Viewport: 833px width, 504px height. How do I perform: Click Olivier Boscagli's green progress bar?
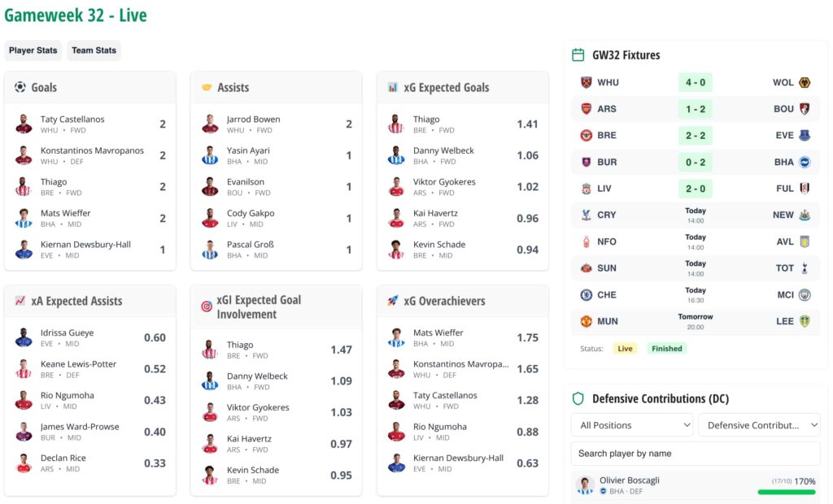[786, 492]
